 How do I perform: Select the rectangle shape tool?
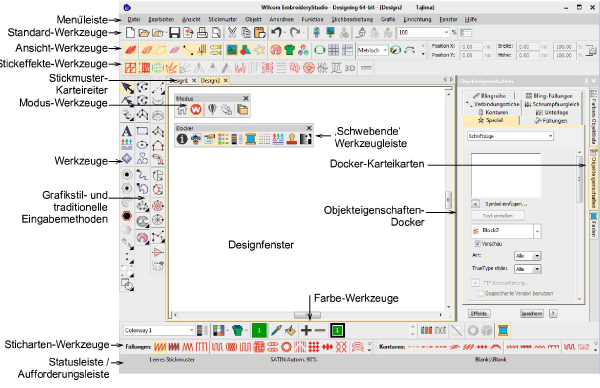pyautogui.click(x=142, y=131)
